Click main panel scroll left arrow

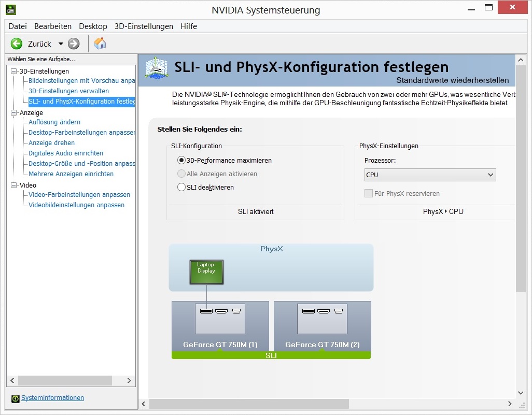point(144,404)
